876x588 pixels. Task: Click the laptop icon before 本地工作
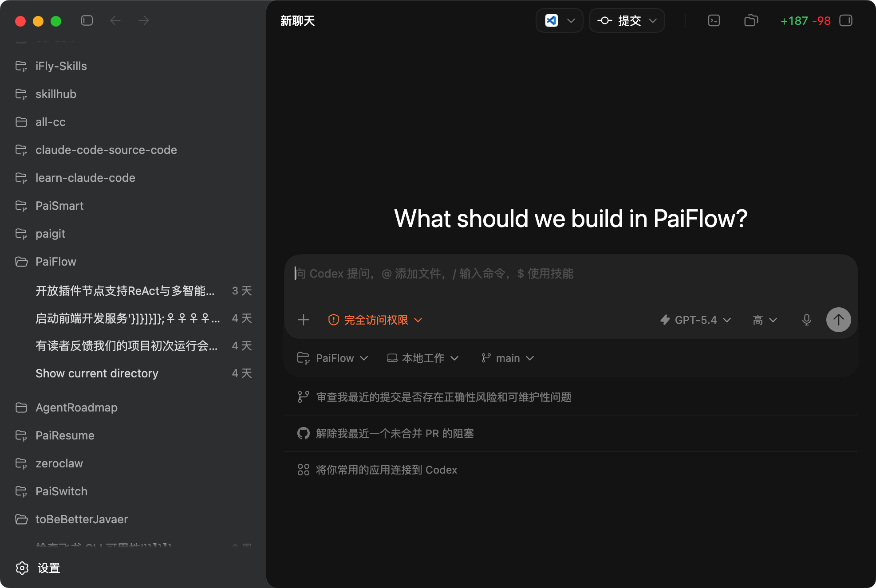pyautogui.click(x=392, y=358)
